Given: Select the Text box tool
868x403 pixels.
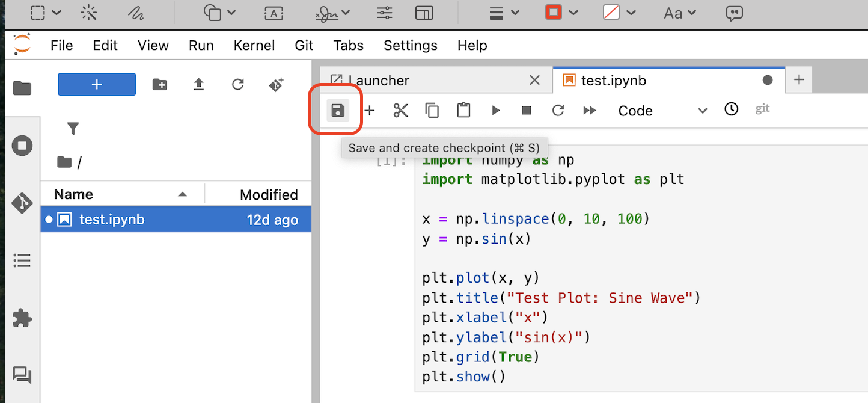Looking at the screenshot, I should click(274, 13).
